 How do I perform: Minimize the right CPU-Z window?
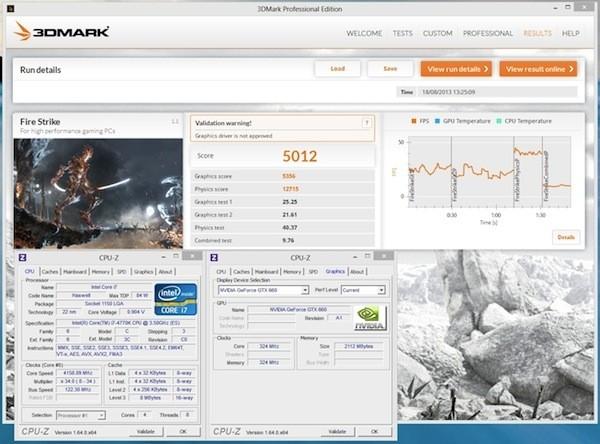pyautogui.click(x=355, y=257)
